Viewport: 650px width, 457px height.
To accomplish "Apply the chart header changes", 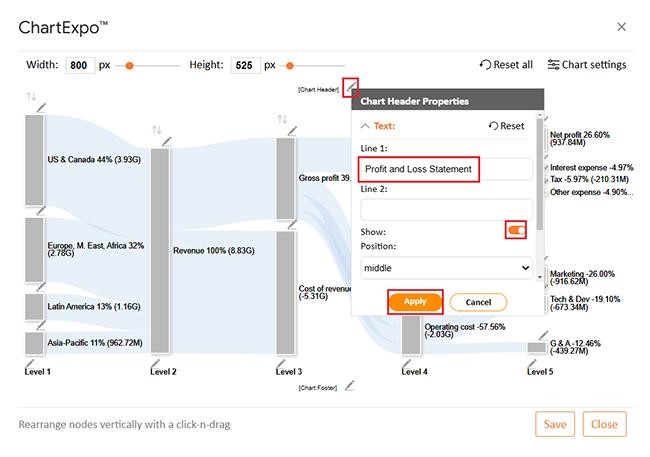I will (415, 301).
